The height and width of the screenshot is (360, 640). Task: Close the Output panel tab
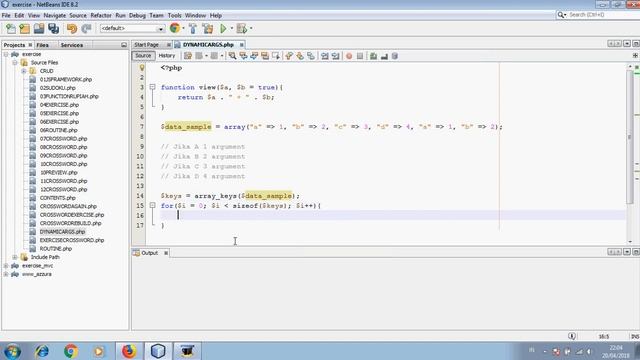pos(166,253)
